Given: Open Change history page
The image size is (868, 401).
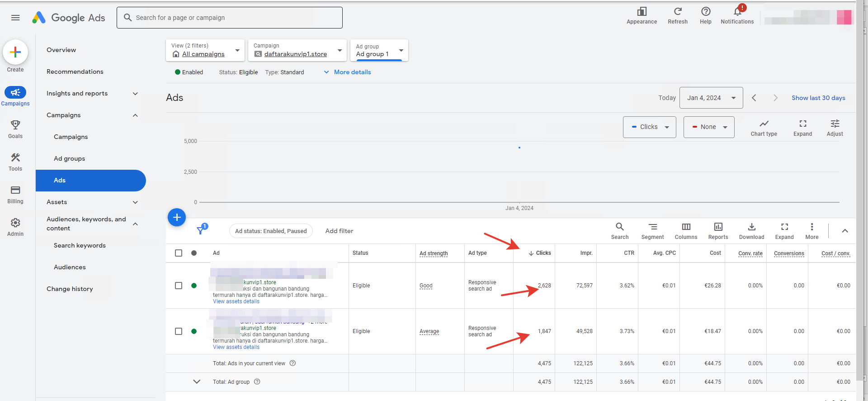Looking at the screenshot, I should point(70,289).
